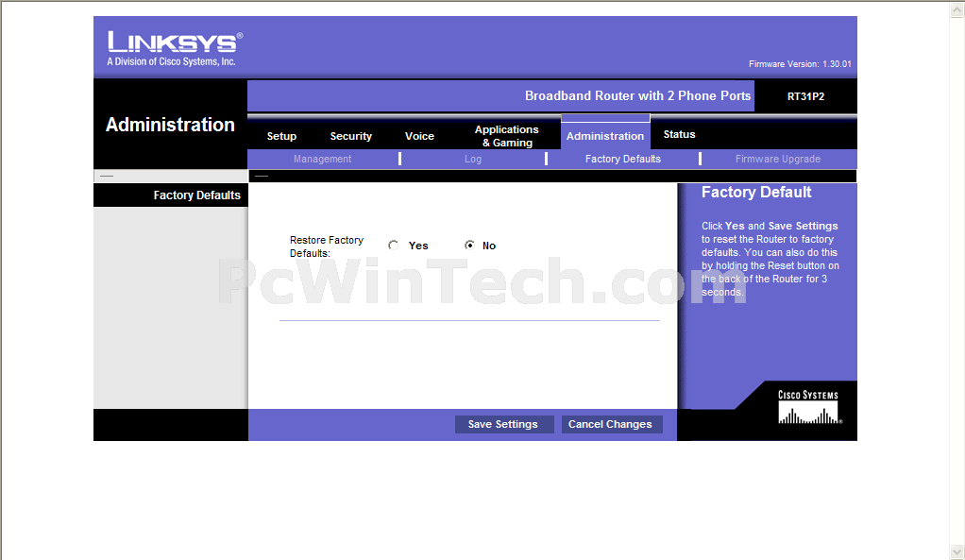Viewport: 965px width, 560px height.
Task: Click the Linksys logo in the header
Action: click(174, 48)
